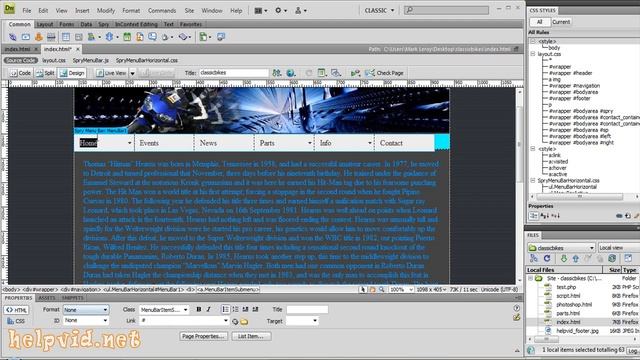Viewport: 640px width, 360px height.
Task: Toggle Unordered List button
Action: tap(226, 309)
